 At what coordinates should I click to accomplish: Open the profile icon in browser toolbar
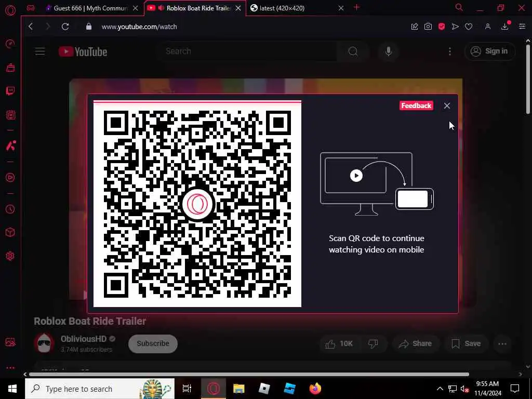[x=488, y=26]
